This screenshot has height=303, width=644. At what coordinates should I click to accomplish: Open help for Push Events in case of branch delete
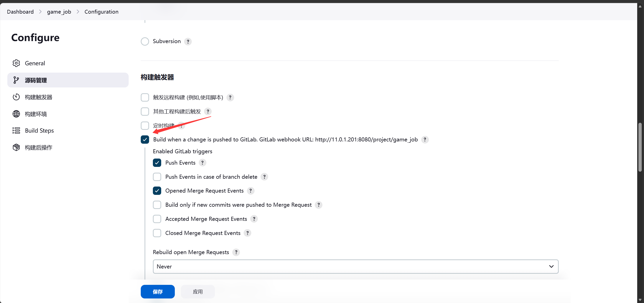pos(264,177)
